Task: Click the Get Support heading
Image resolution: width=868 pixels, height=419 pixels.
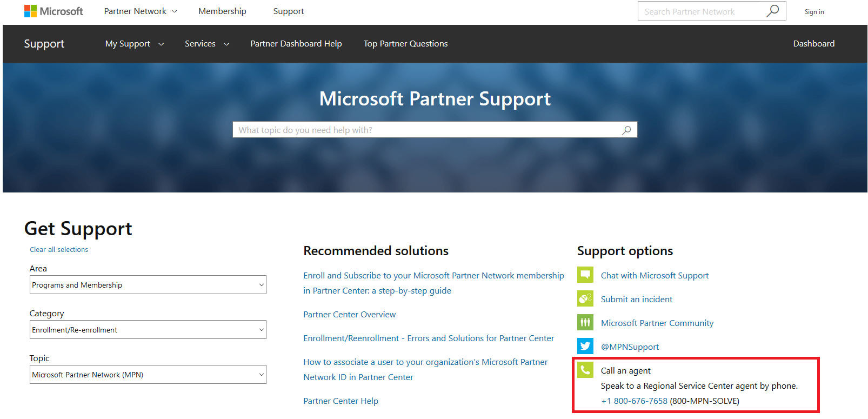Action: click(x=78, y=229)
